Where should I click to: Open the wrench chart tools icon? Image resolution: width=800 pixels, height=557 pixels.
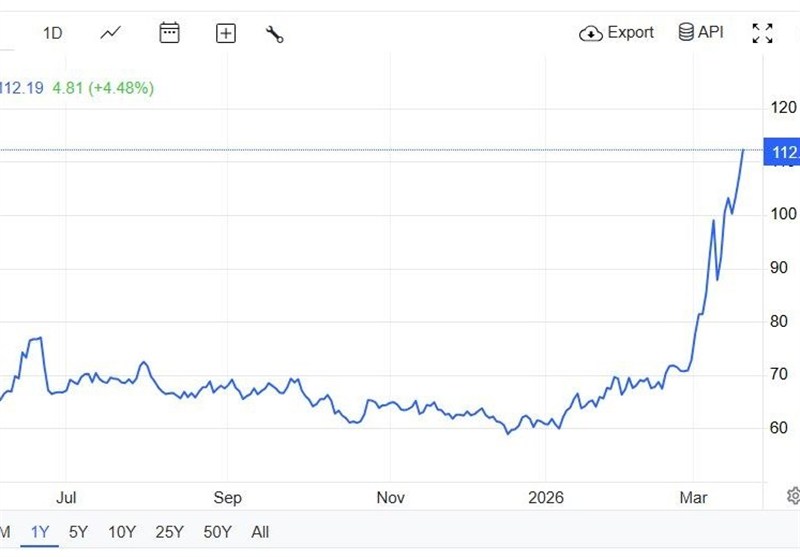pyautogui.click(x=275, y=33)
